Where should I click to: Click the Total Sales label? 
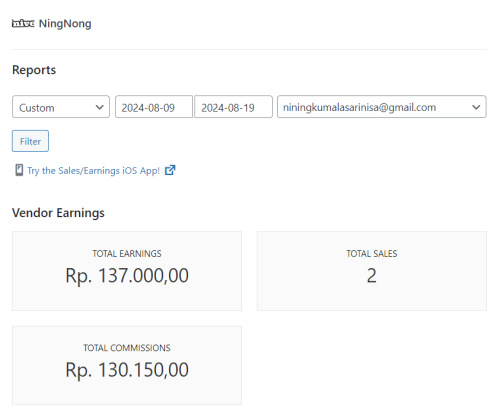pos(372,254)
